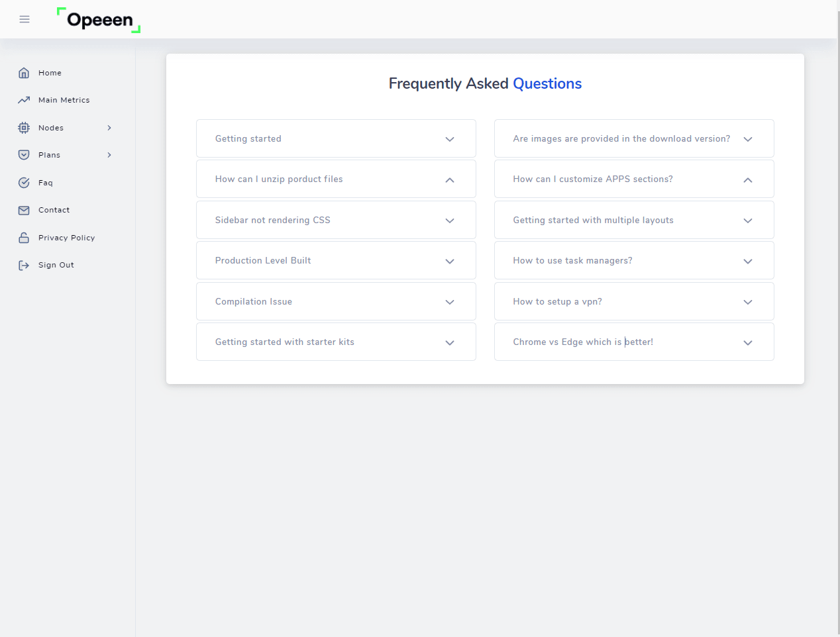Click the Sign Out arrow icon
The width and height of the screenshot is (840, 637).
(x=24, y=265)
